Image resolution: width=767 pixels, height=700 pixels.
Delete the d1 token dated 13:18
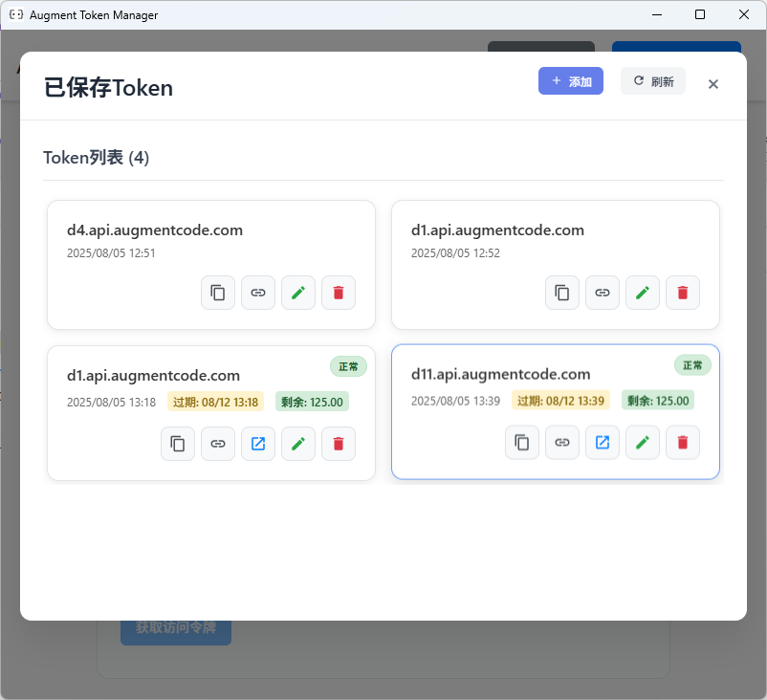(x=338, y=444)
